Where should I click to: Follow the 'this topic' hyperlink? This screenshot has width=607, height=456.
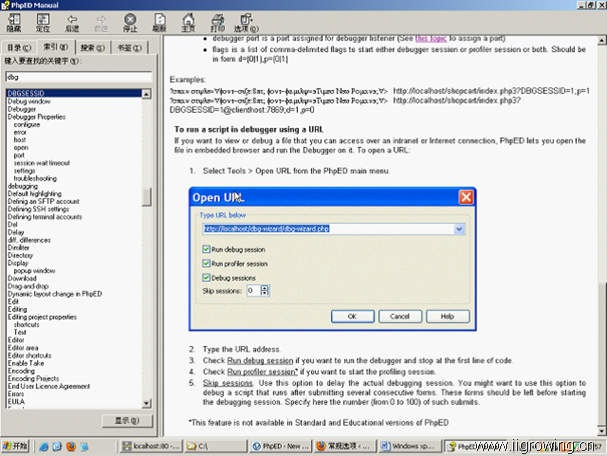pyautogui.click(x=431, y=38)
